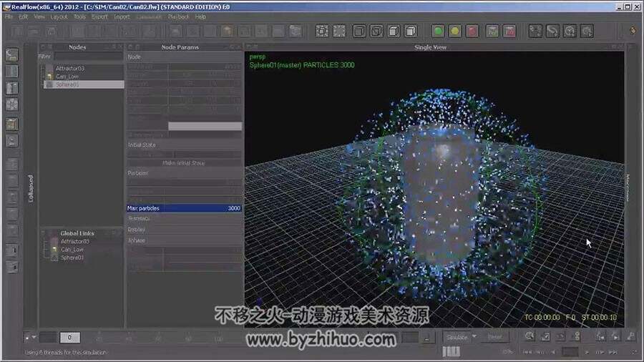Open the Help menu
The width and height of the screenshot is (644, 362).
[x=200, y=17]
